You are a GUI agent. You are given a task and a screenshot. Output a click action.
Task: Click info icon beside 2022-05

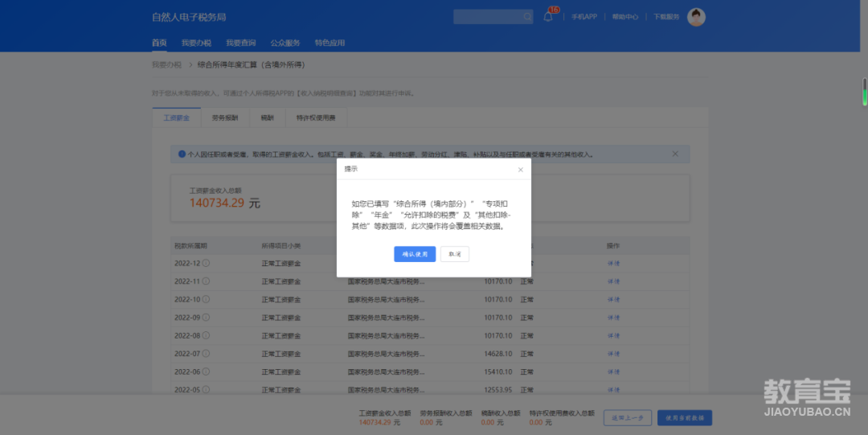pyautogui.click(x=206, y=389)
